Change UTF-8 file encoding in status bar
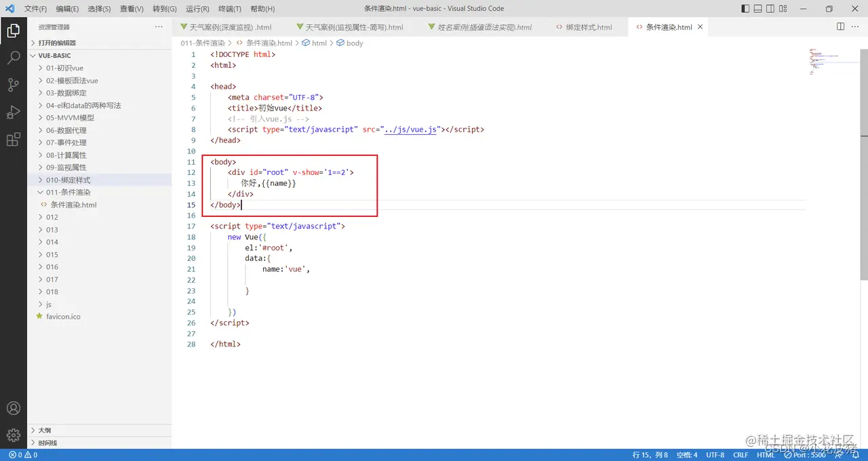868x461 pixels. [715, 455]
